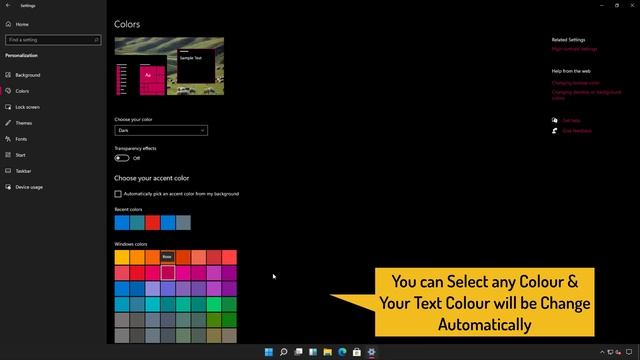Select the first blue recent color
This screenshot has width=640, height=360.
coord(122,223)
